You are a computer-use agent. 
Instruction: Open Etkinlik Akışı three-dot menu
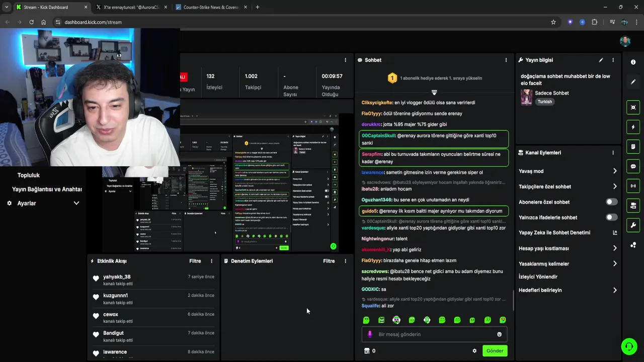[x=211, y=261]
